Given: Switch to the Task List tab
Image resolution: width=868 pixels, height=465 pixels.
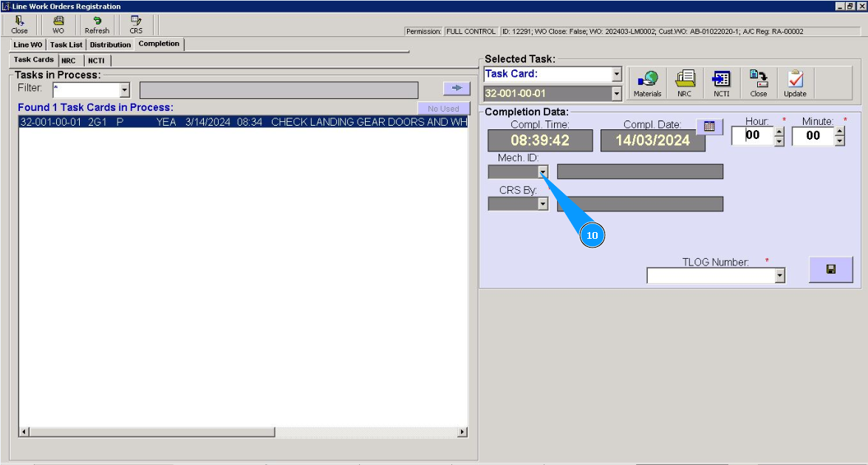Looking at the screenshot, I should (66, 45).
